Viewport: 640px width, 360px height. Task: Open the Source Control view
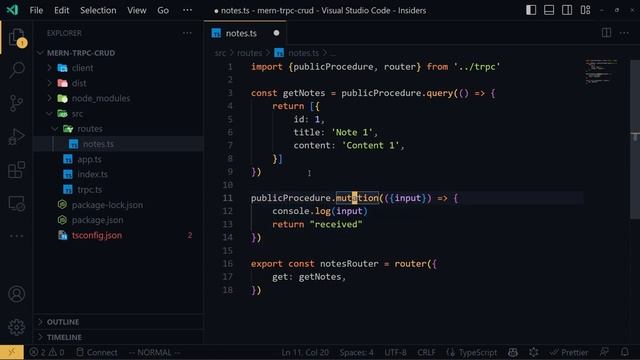pyautogui.click(x=16, y=103)
